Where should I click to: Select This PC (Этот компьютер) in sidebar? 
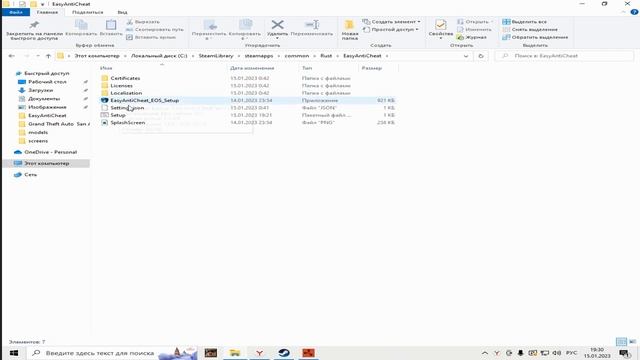[46, 163]
